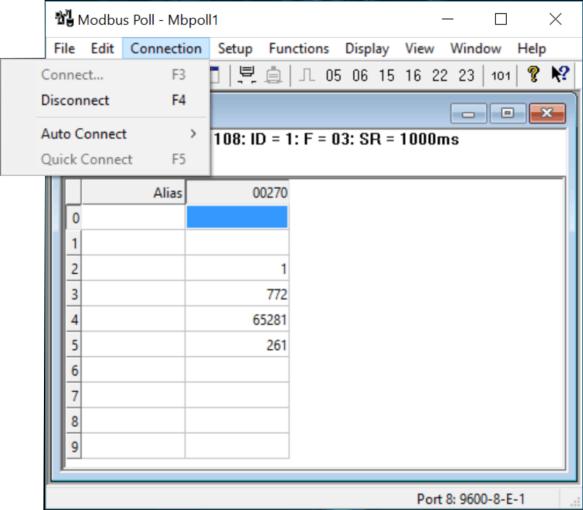The height and width of the screenshot is (510, 583).
Task: Minimize the Mbpoll1 child window
Action: pos(468,113)
